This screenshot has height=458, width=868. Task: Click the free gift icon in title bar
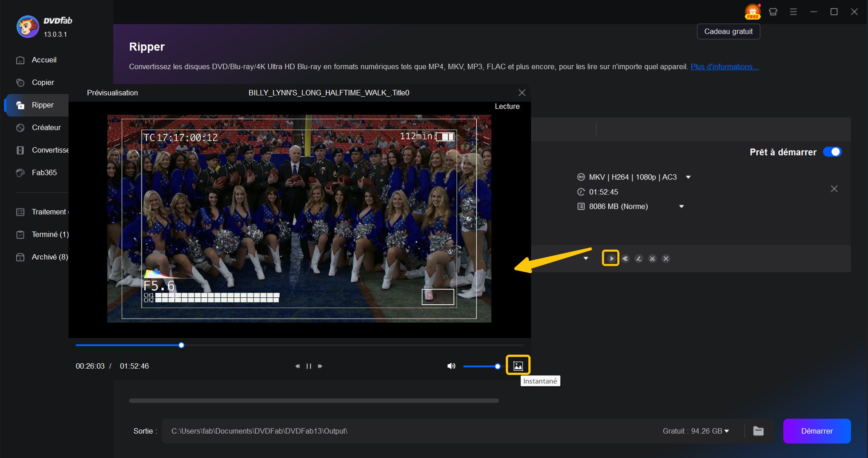pyautogui.click(x=752, y=12)
